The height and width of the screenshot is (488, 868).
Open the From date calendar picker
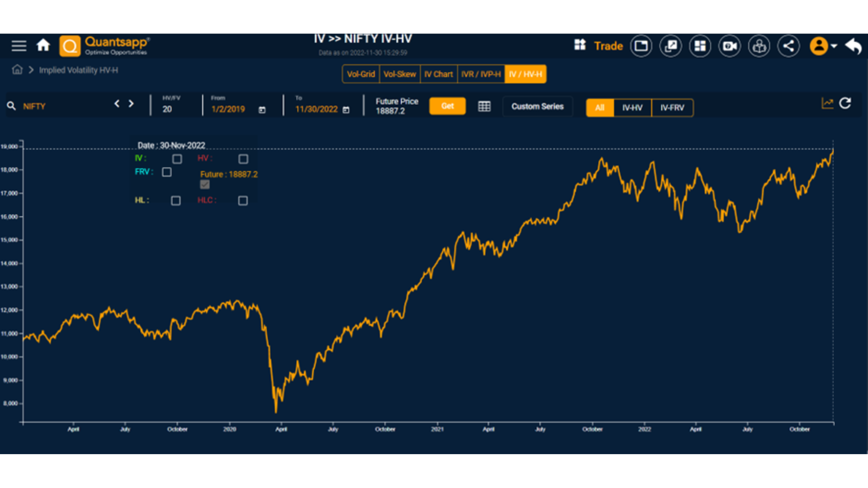262,110
